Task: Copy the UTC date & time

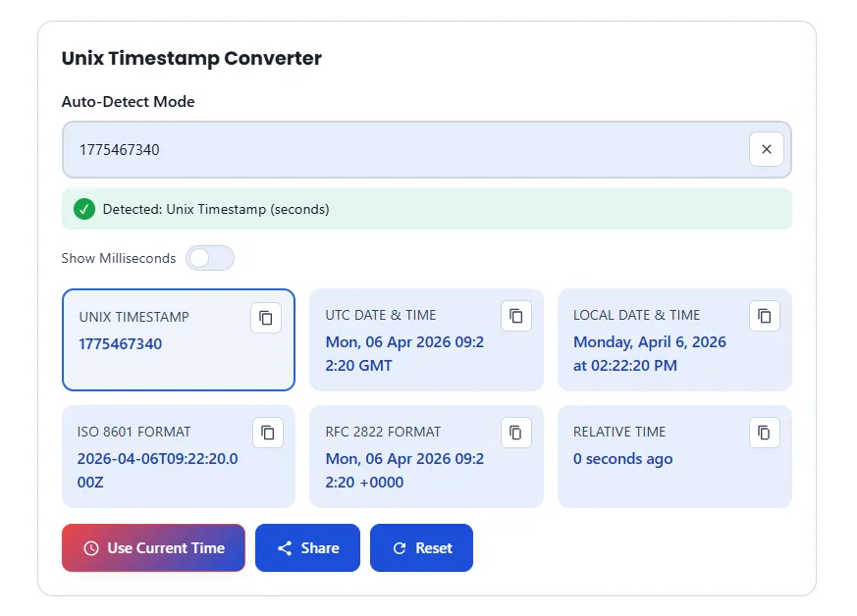Action: click(x=516, y=316)
